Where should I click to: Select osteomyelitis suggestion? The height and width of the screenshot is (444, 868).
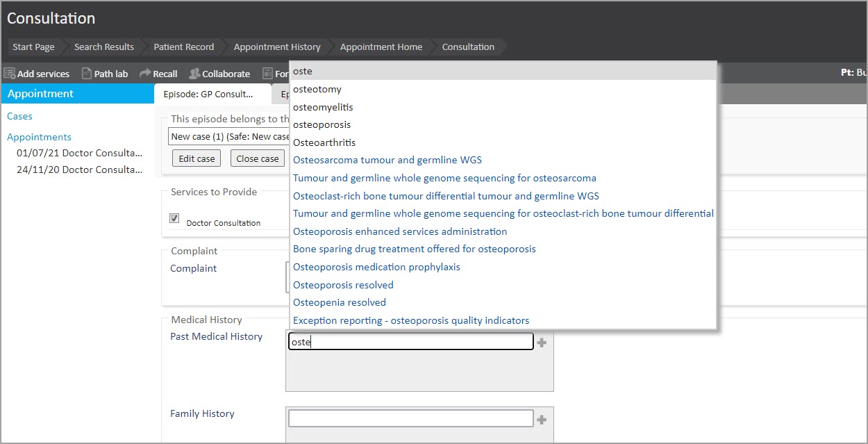tap(323, 107)
